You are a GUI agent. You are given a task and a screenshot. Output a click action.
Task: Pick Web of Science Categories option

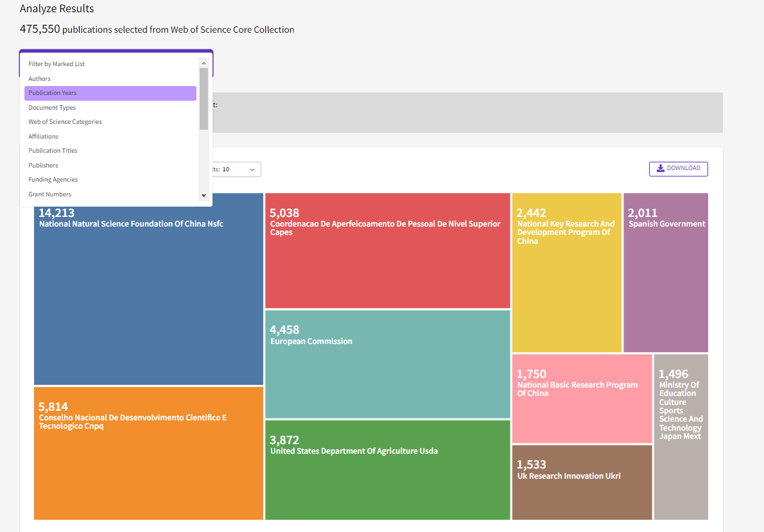(110, 122)
